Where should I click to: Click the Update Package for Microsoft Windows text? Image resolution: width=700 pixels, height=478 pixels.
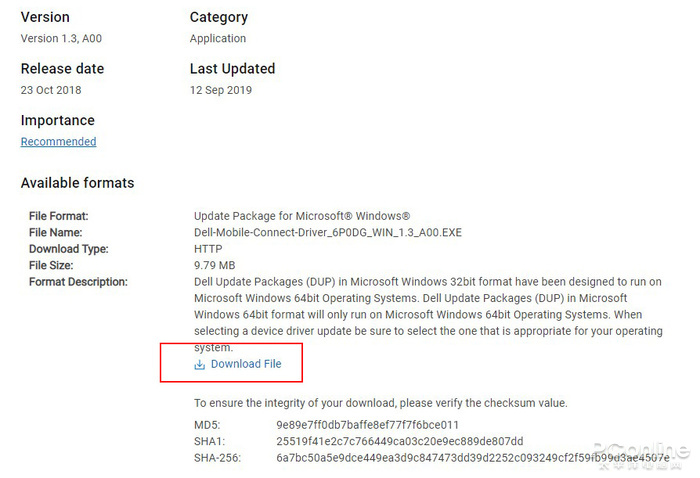point(302,216)
